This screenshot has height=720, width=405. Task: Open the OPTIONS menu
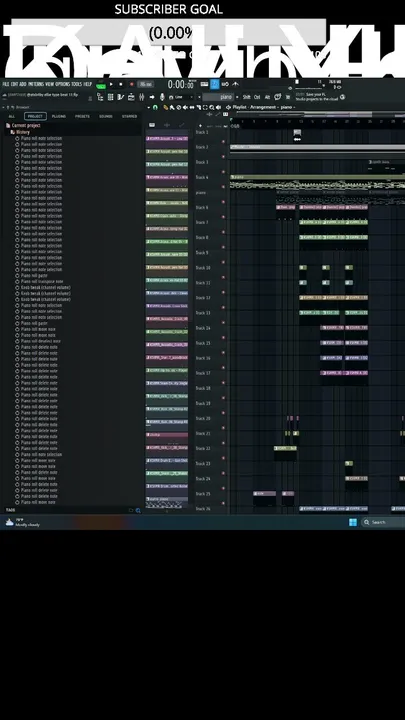coord(62,84)
